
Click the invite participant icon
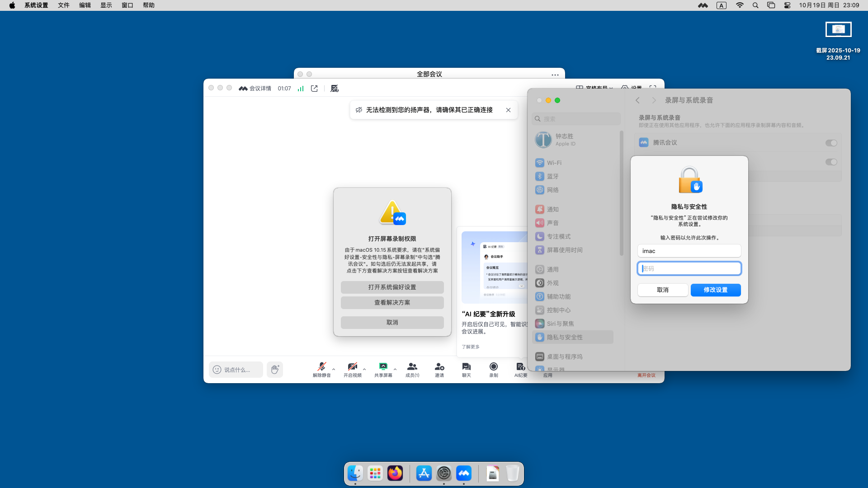(x=439, y=366)
